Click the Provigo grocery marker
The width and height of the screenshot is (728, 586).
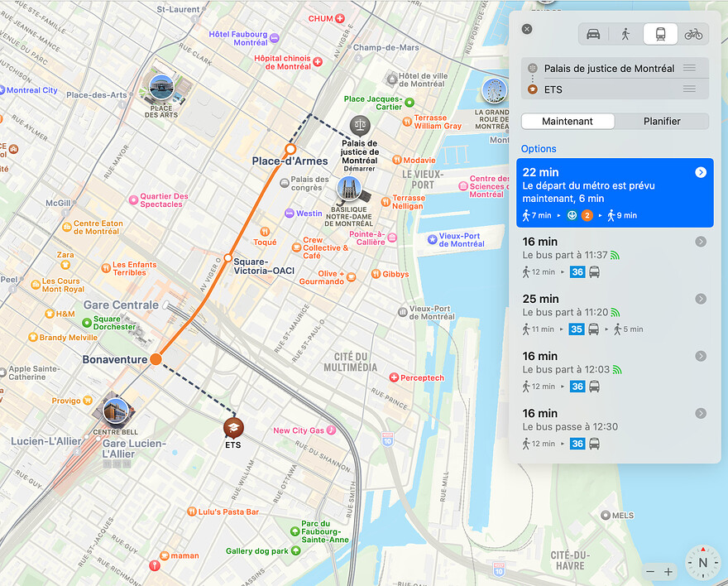pyautogui.click(x=88, y=401)
